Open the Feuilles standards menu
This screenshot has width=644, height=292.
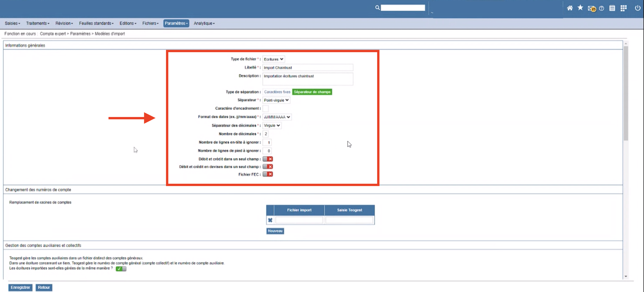[x=96, y=23]
